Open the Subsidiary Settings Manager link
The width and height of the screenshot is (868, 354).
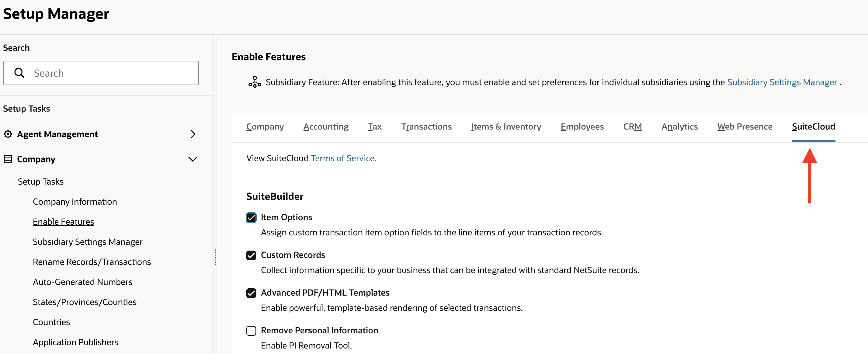(782, 82)
